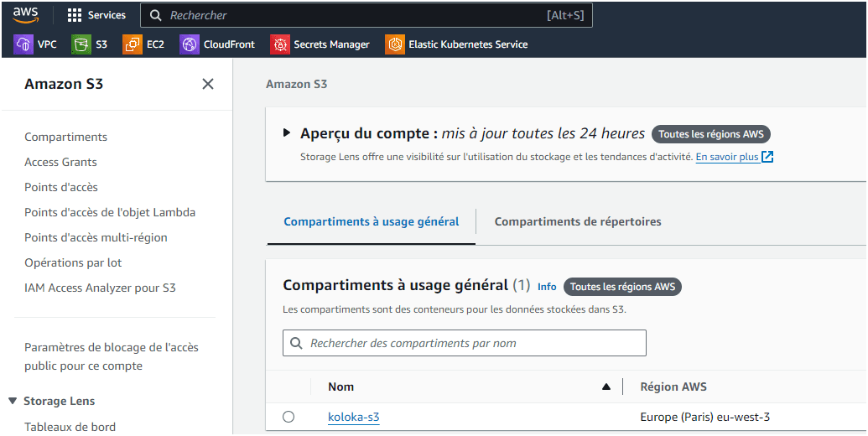Open Points d'accès de l'objet Lambda
Viewport: 868px width, 436px height.
pyautogui.click(x=110, y=212)
